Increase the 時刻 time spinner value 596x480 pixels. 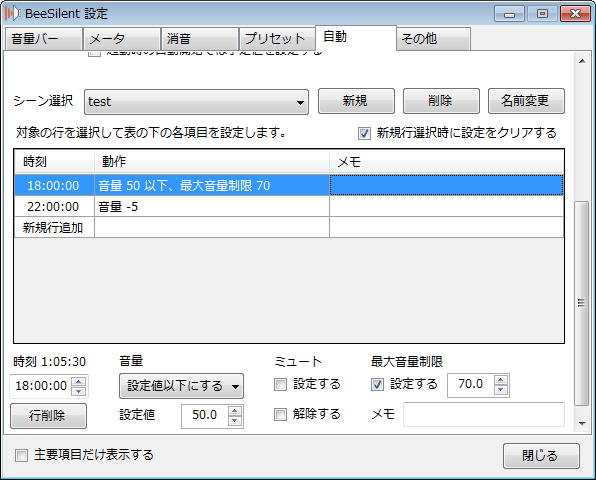pos(79,382)
